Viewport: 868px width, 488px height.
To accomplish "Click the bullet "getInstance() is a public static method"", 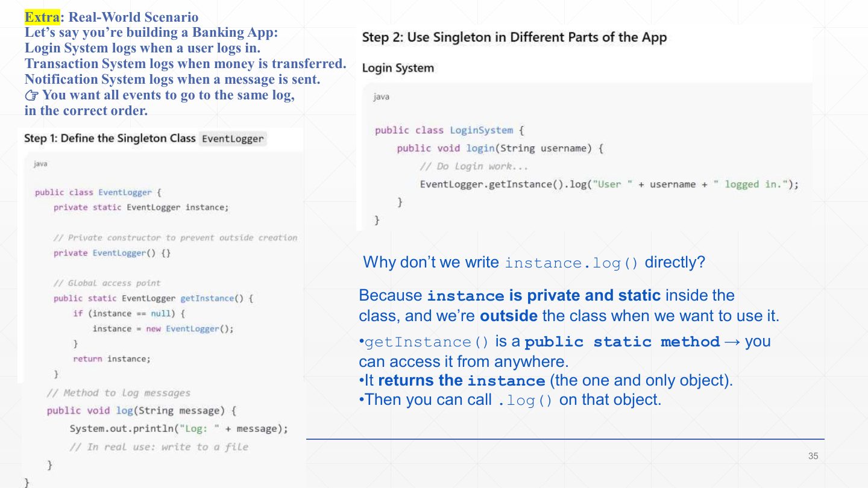I will tap(564, 351).
